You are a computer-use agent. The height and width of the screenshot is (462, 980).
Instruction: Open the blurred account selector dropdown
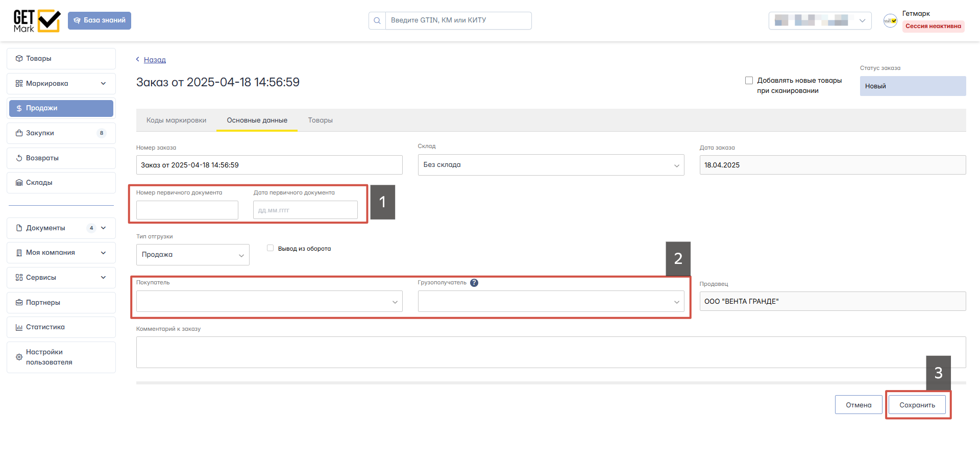820,21
